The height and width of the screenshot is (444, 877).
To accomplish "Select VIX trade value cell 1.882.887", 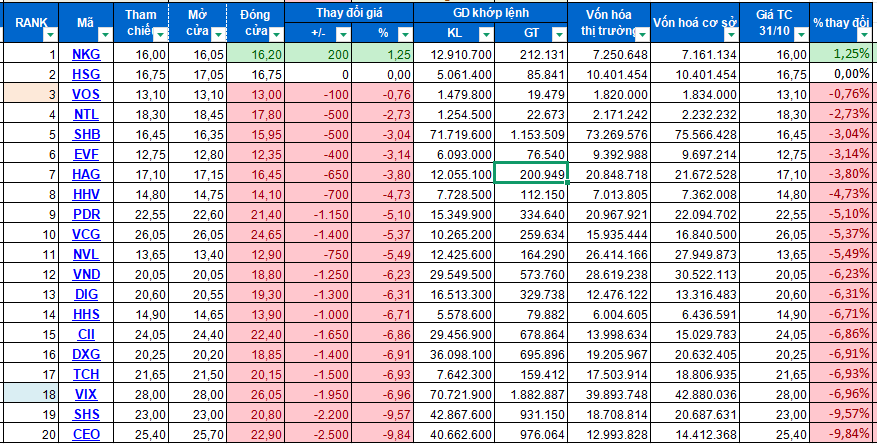I will pos(531,394).
